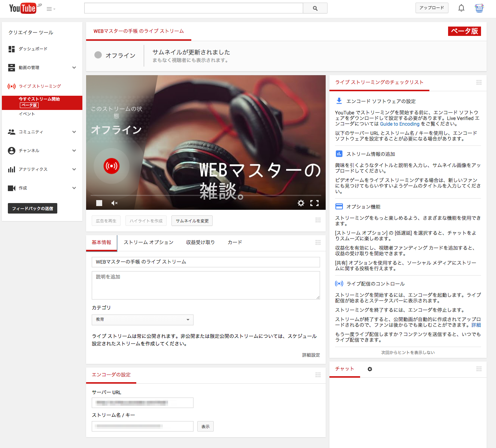This screenshot has width=496, height=448.
Task: Click the live streaming broadcast icon
Action: [12, 86]
